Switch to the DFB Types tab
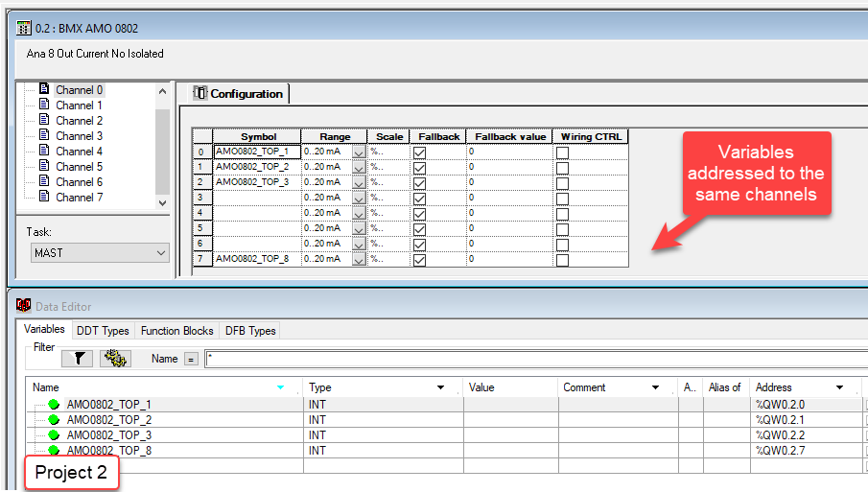The width and height of the screenshot is (868, 492). tap(250, 331)
